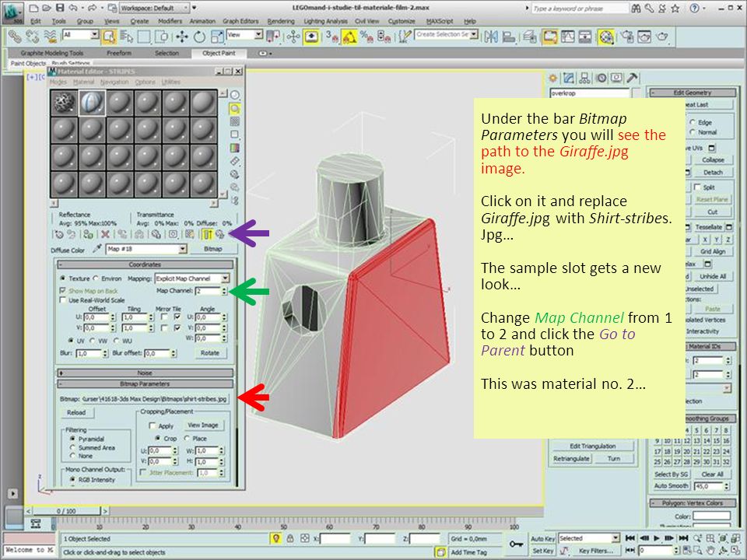The image size is (747, 560).
Task: Open the Create panel sun icon
Action: coord(553,78)
